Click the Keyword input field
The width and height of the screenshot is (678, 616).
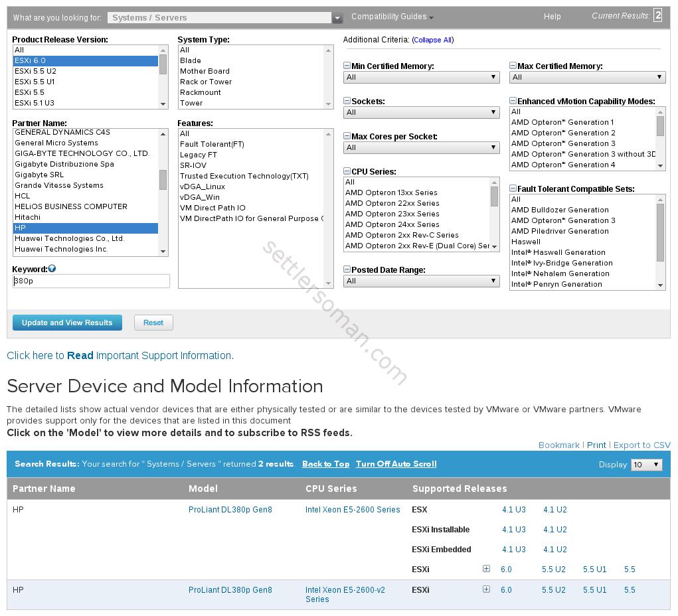(91, 281)
